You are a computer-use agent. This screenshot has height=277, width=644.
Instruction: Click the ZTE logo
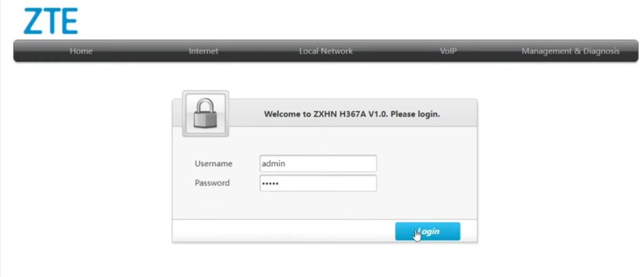(x=50, y=21)
